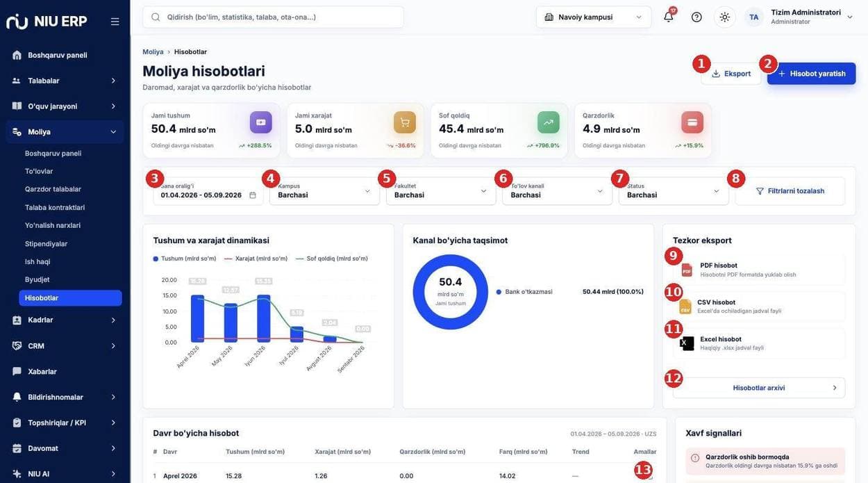868x483 pixels.
Task: Click the PDF hisobot file icon
Action: (x=687, y=270)
